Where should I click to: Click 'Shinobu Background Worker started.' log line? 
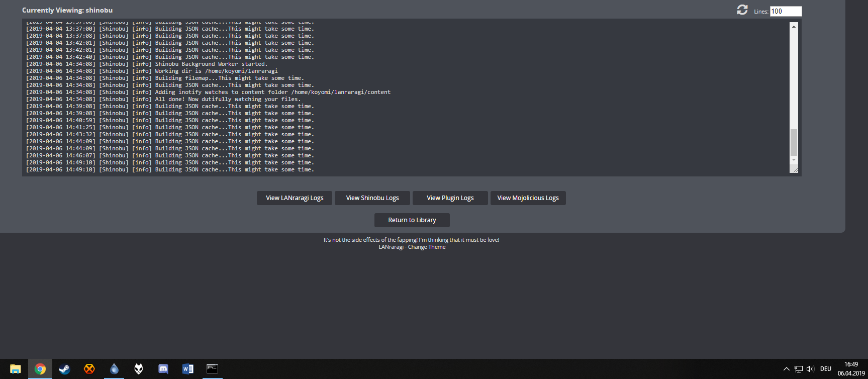coord(146,64)
